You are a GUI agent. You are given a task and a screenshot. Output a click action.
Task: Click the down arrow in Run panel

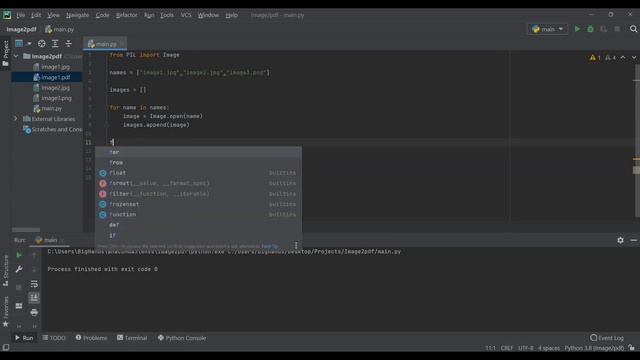click(x=34, y=269)
